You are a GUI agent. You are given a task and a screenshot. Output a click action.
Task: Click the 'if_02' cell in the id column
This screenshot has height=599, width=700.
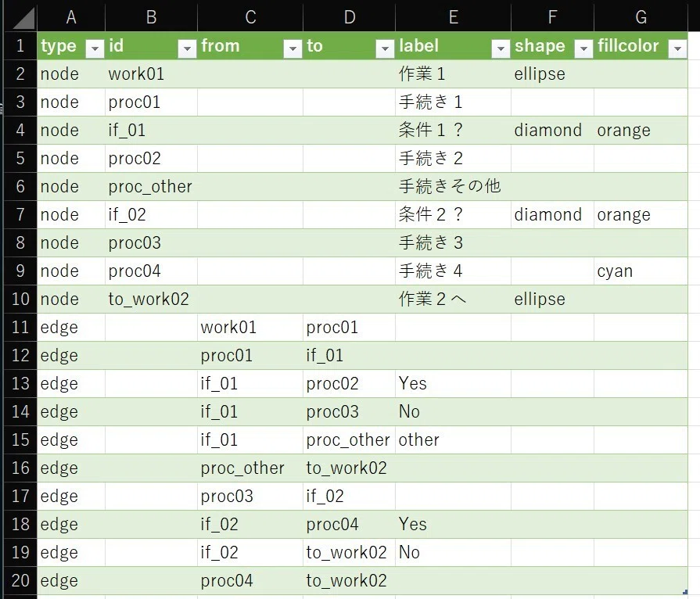click(151, 215)
